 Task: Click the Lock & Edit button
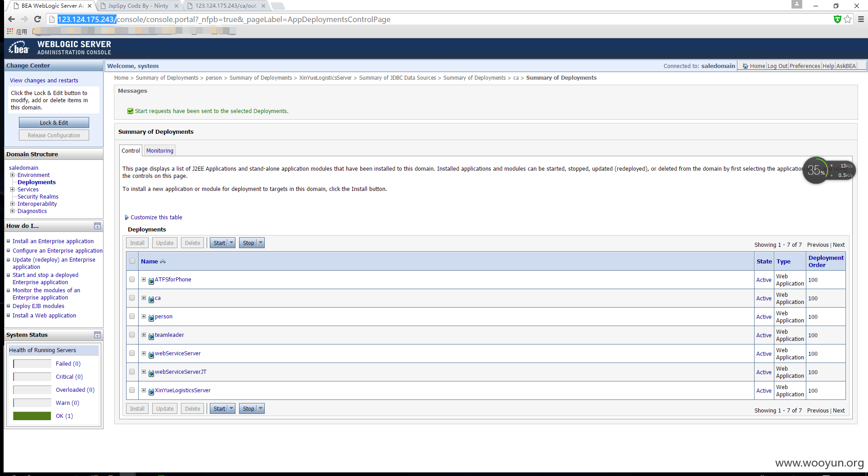tap(54, 122)
